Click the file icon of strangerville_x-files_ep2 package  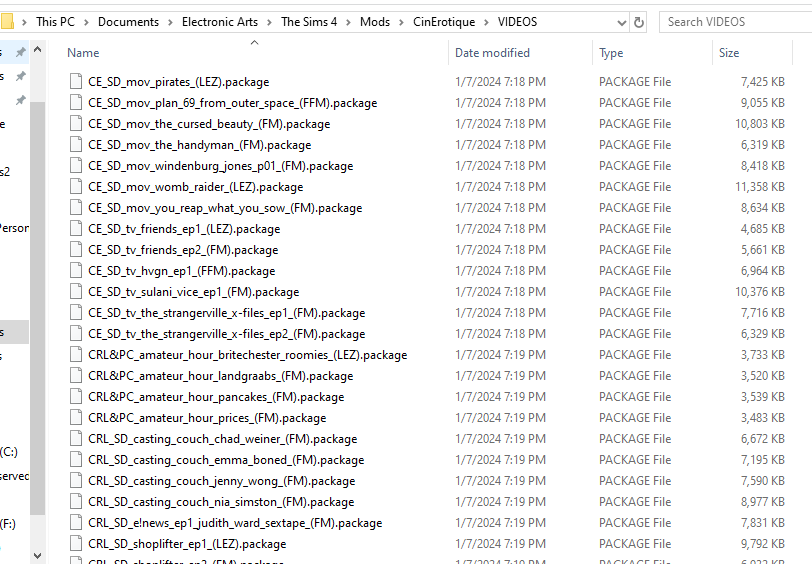[x=76, y=333]
